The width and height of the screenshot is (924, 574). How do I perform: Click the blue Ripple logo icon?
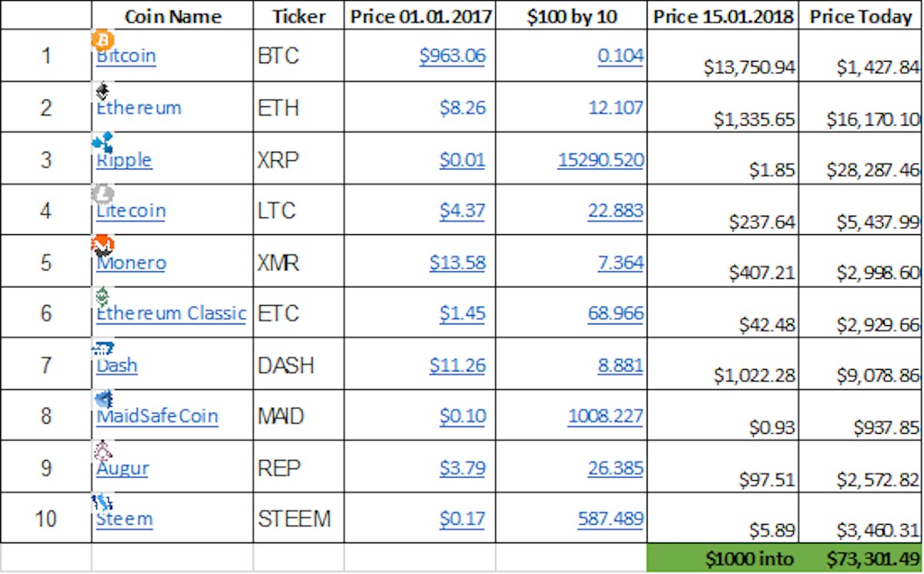click(x=102, y=143)
